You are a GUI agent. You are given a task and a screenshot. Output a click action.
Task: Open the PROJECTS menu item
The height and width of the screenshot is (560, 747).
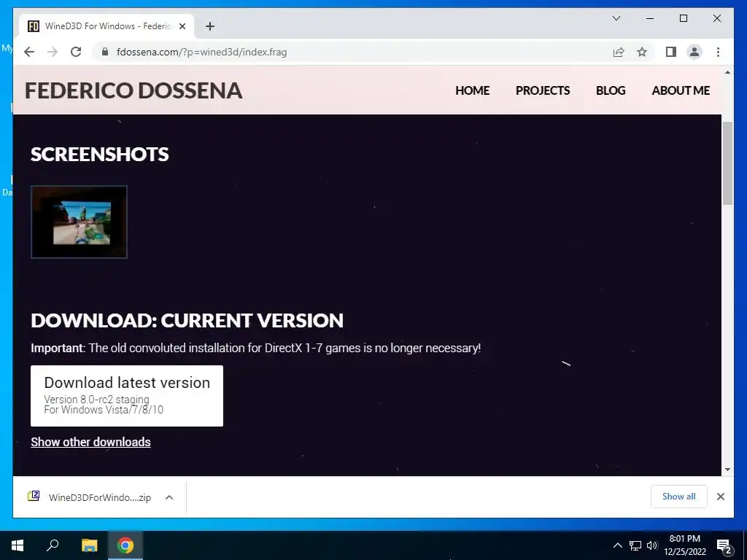tap(543, 90)
